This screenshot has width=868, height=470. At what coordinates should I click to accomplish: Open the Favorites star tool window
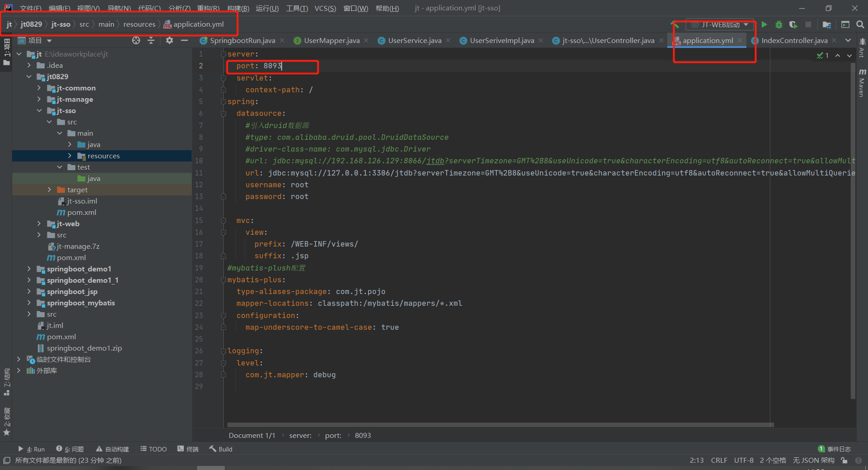[x=6, y=421]
